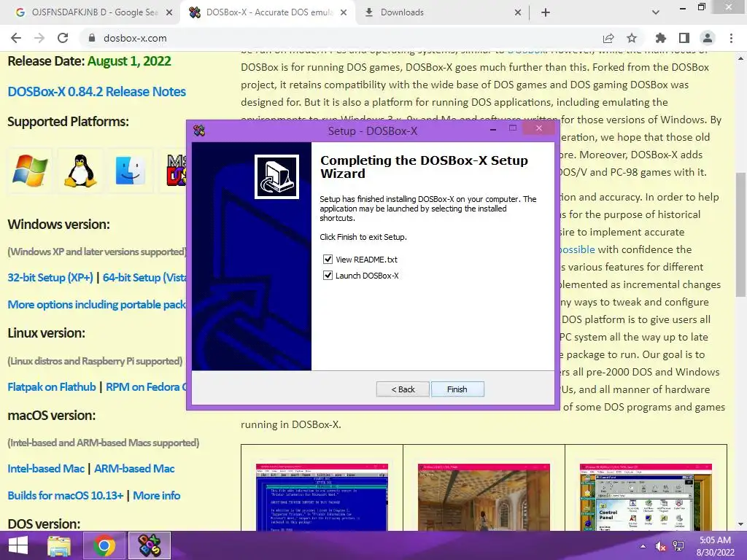Click the macOS Finder platform icon
Viewport: 747px width, 560px height.
tap(130, 171)
